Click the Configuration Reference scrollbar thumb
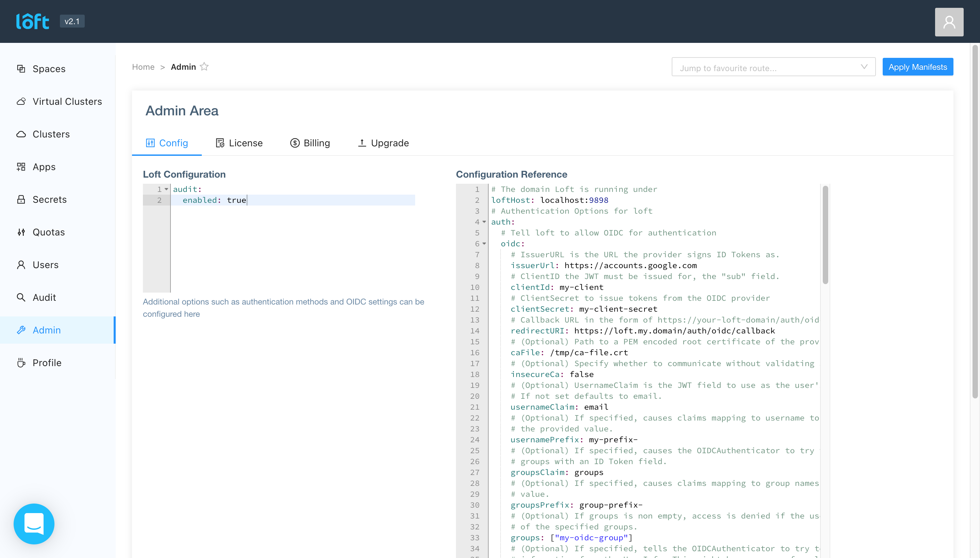Screen dimensions: 980x558 825,234
